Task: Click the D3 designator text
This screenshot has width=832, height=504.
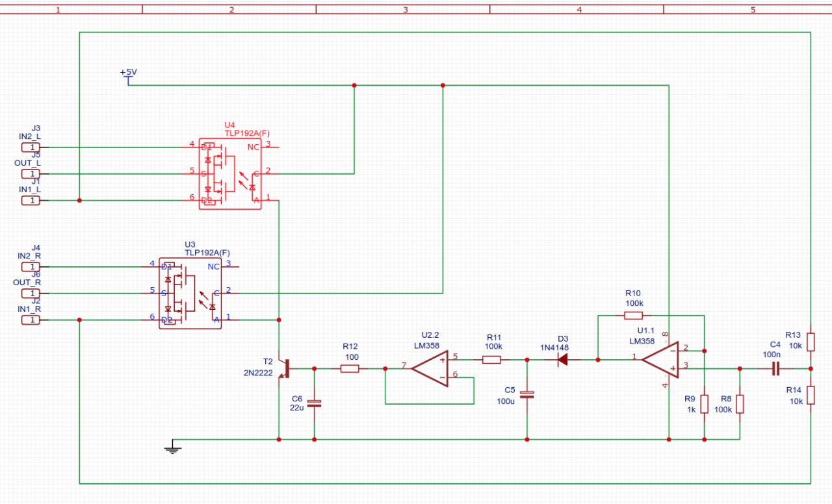Action: 563,338
